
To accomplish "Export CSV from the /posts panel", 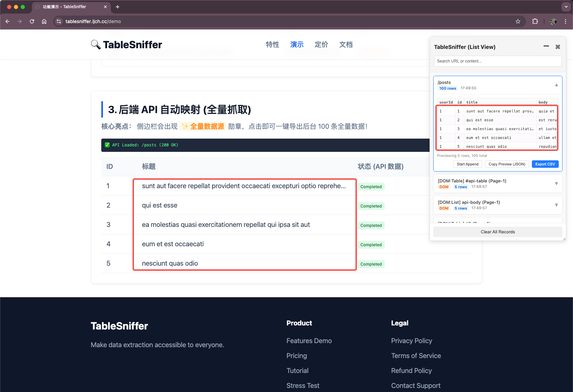I will [x=545, y=164].
